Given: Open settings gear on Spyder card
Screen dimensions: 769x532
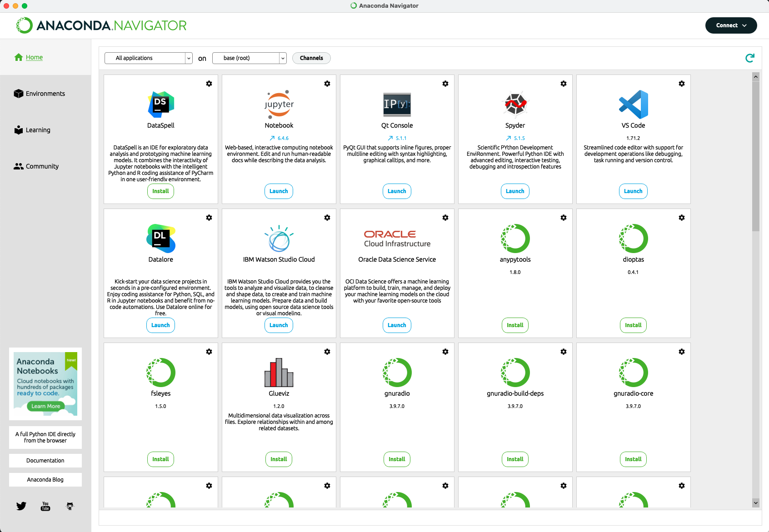Looking at the screenshot, I should (564, 84).
